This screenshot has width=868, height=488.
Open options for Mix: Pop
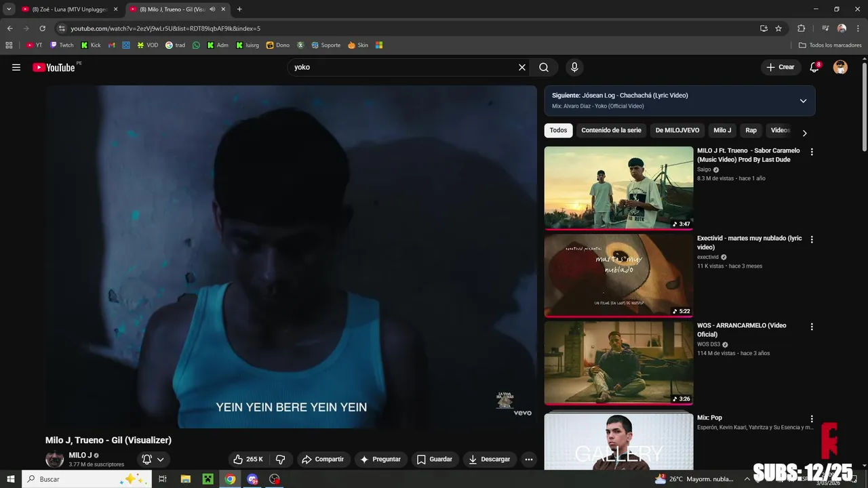[812, 419]
